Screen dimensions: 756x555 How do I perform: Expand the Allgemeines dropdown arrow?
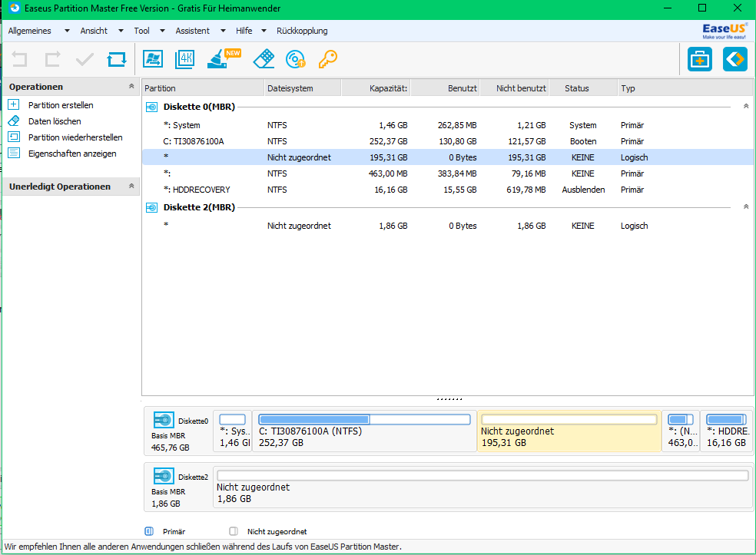click(67, 31)
